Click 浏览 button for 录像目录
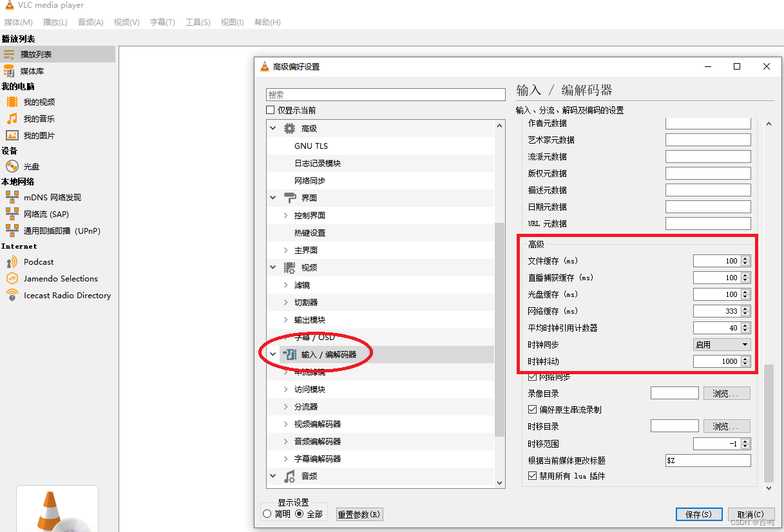This screenshot has width=784, height=532. click(726, 394)
